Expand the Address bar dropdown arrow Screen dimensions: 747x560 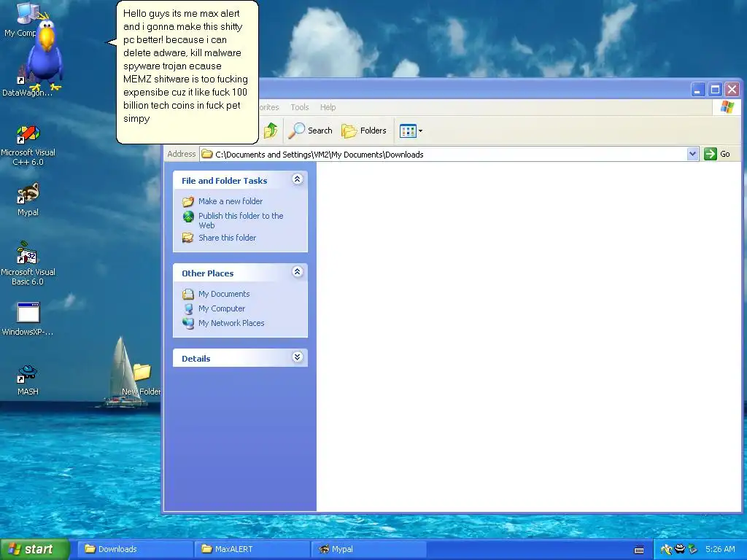693,154
